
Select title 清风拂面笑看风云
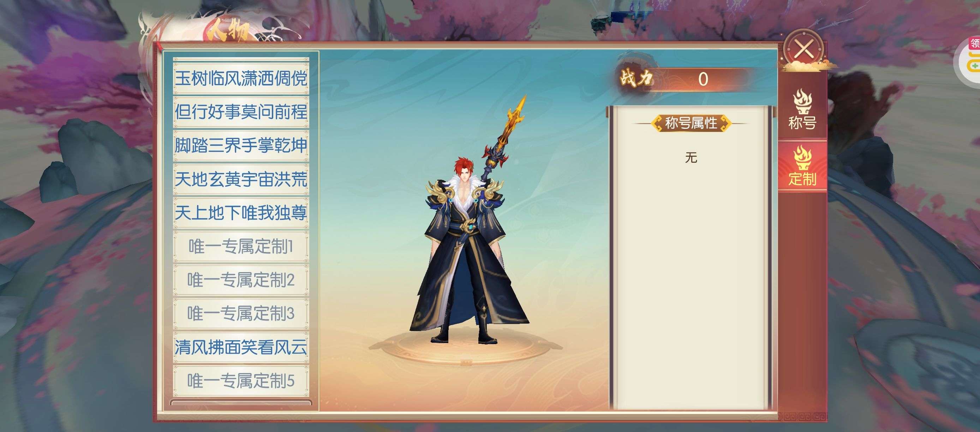point(241,347)
